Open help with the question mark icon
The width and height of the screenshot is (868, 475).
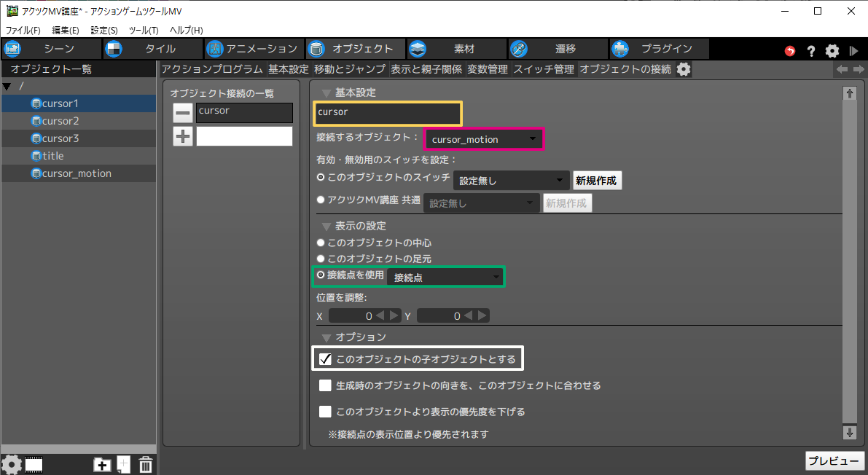pyautogui.click(x=810, y=51)
